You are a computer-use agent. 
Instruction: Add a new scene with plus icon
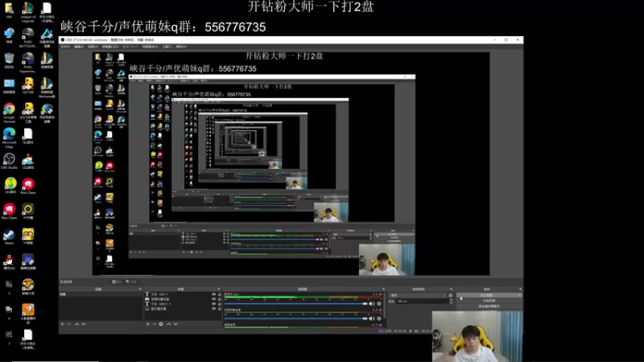(x=63, y=324)
